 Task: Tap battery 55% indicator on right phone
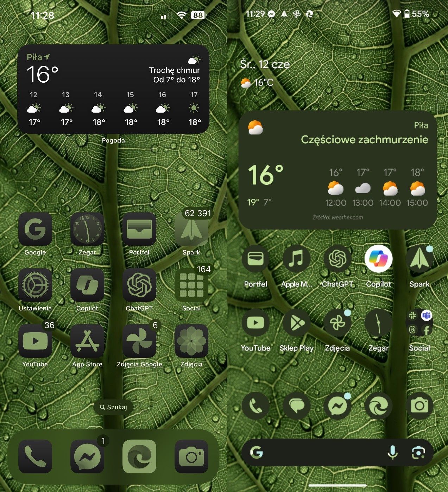point(417,14)
